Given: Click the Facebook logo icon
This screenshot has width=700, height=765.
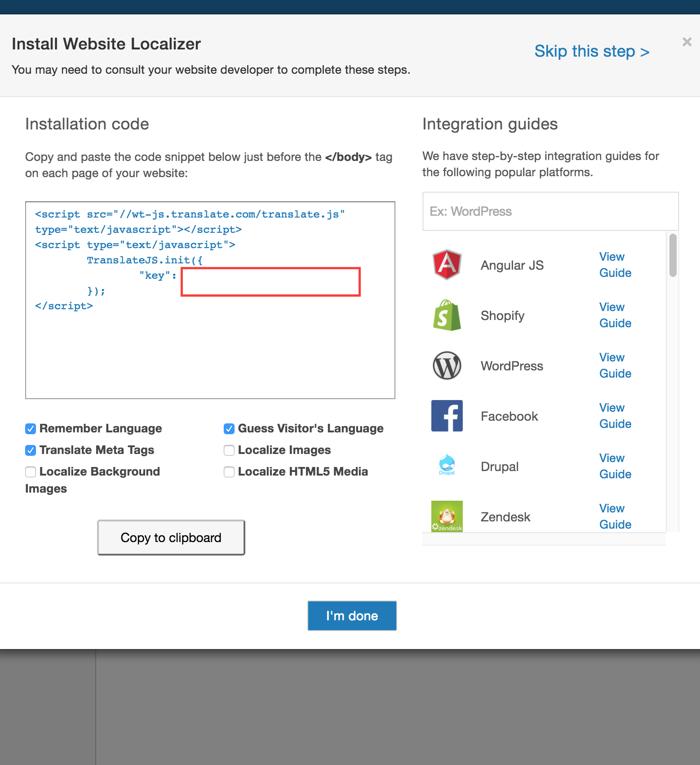Looking at the screenshot, I should [x=447, y=416].
